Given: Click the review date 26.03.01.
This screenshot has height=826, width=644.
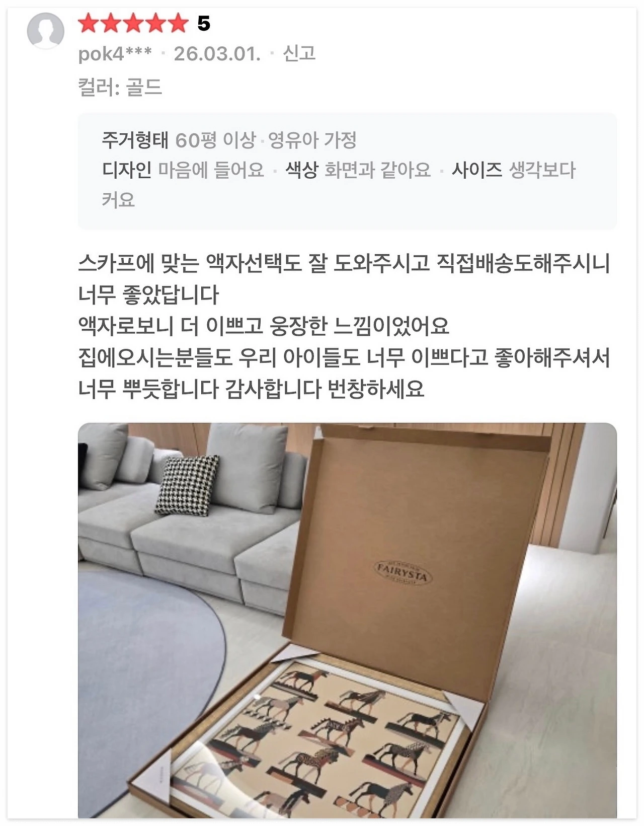Looking at the screenshot, I should pos(217,53).
